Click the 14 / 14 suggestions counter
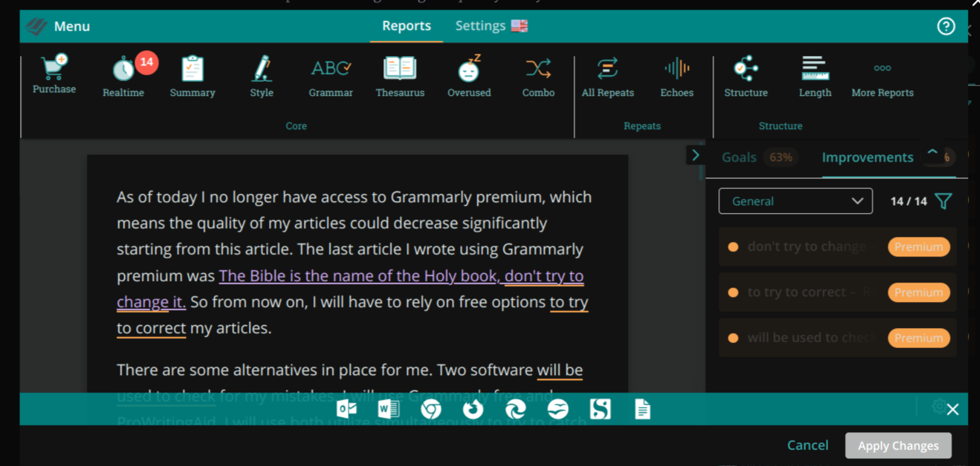 908,201
